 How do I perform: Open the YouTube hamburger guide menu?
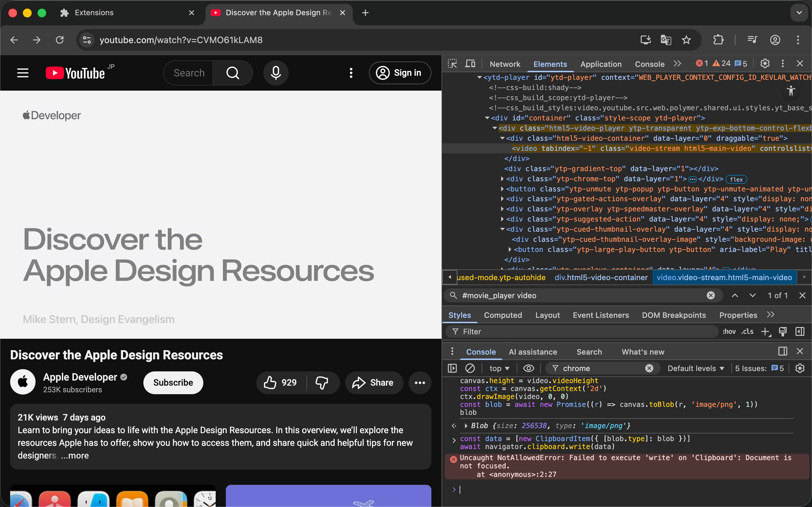point(23,73)
